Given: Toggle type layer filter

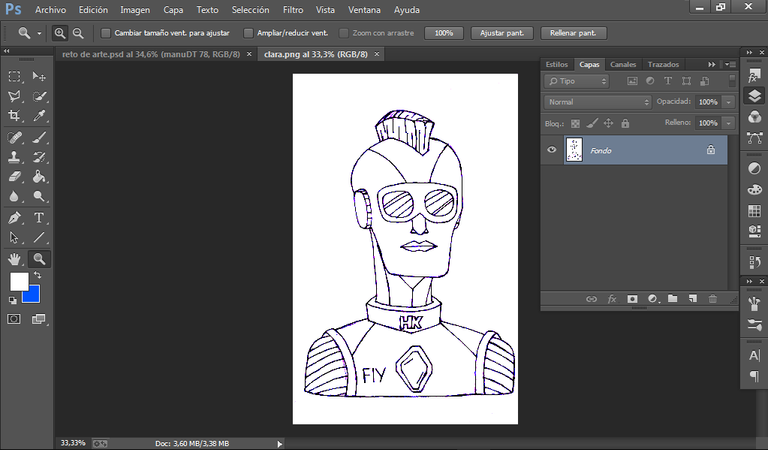Looking at the screenshot, I should tap(668, 81).
